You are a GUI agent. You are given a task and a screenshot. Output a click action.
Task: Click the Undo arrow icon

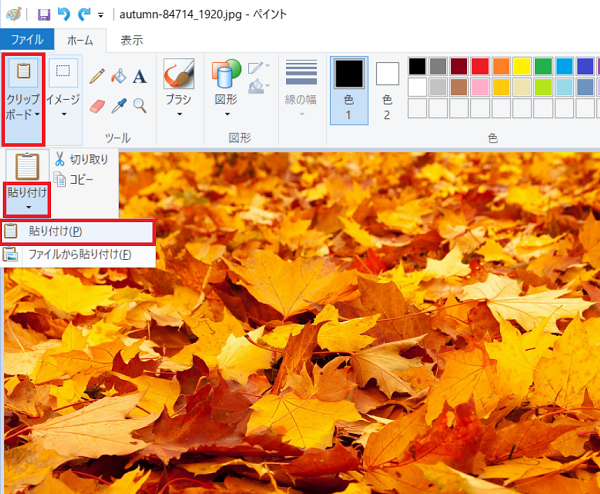pyautogui.click(x=64, y=15)
